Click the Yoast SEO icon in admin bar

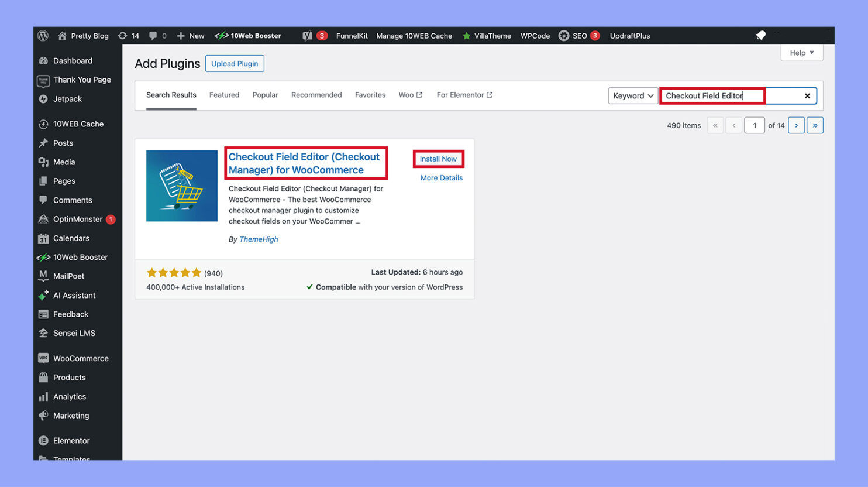308,36
